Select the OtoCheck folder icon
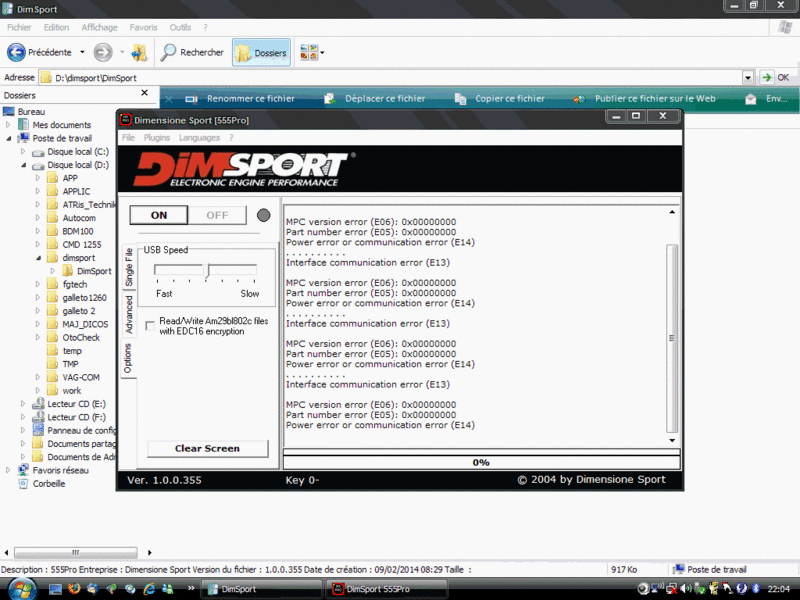 (x=52, y=337)
